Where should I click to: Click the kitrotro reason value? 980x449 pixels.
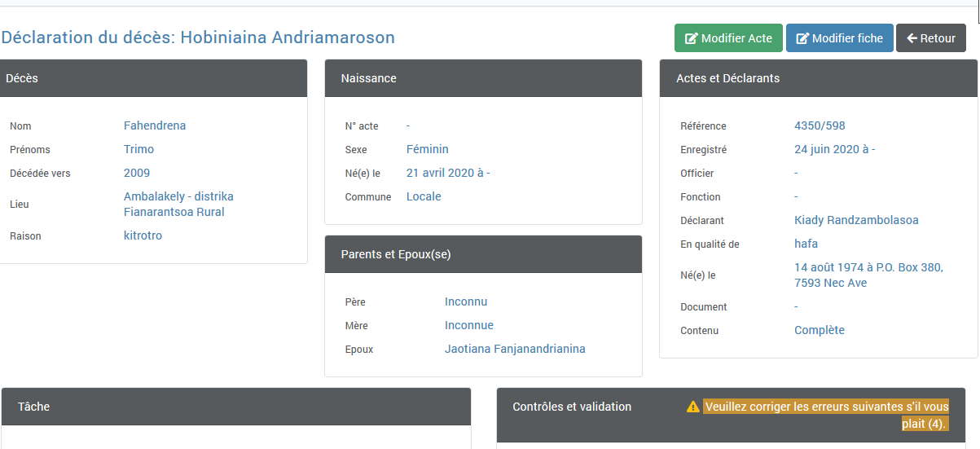pyautogui.click(x=143, y=236)
